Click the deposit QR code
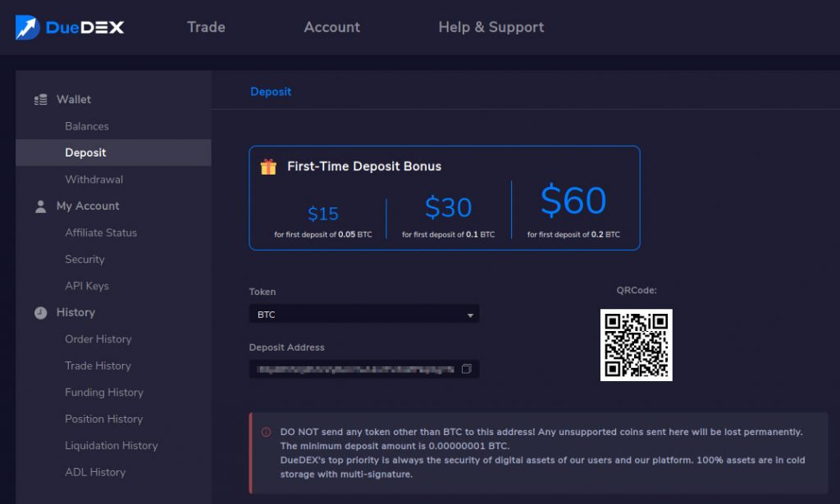Screen dimensions: 840x504 pos(636,345)
